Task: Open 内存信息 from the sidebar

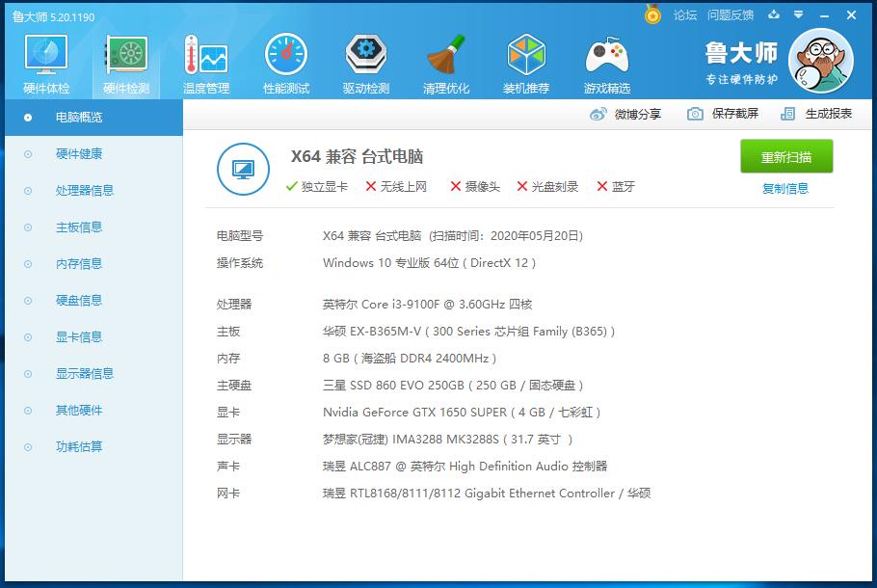Action: (x=79, y=263)
